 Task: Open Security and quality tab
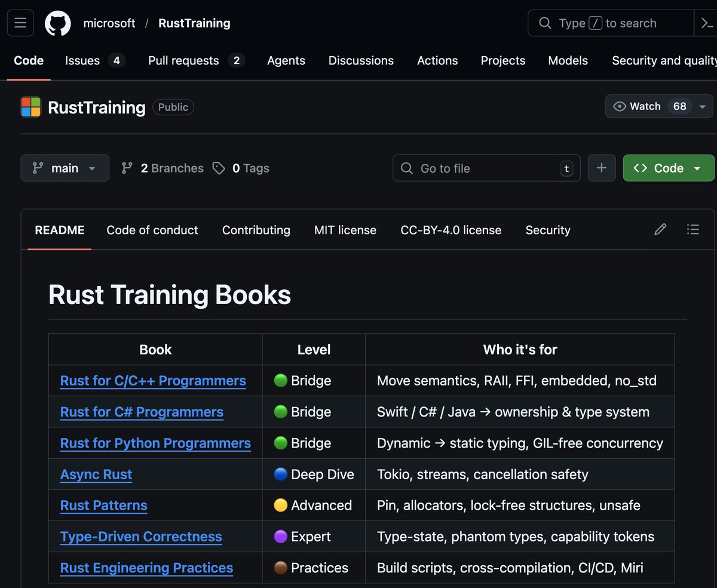pos(663,60)
